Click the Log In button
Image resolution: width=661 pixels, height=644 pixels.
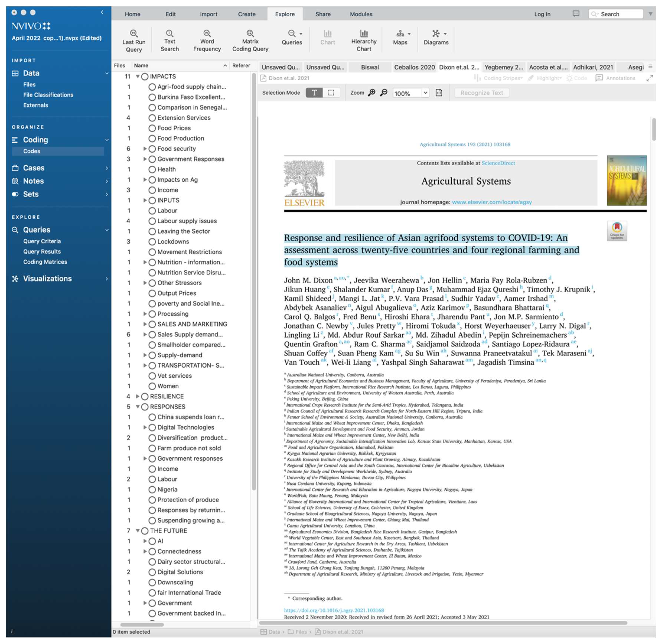coord(542,14)
